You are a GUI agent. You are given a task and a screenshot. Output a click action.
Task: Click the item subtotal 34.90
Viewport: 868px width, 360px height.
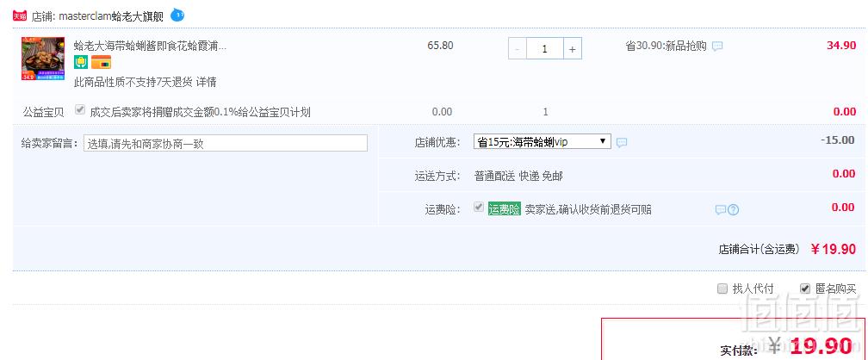click(841, 46)
